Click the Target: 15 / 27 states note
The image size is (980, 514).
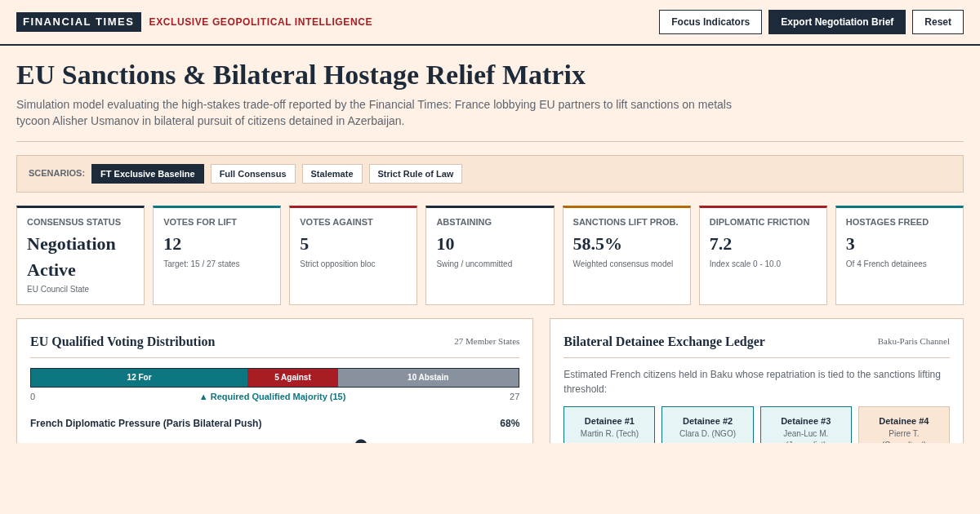pyautogui.click(x=202, y=264)
